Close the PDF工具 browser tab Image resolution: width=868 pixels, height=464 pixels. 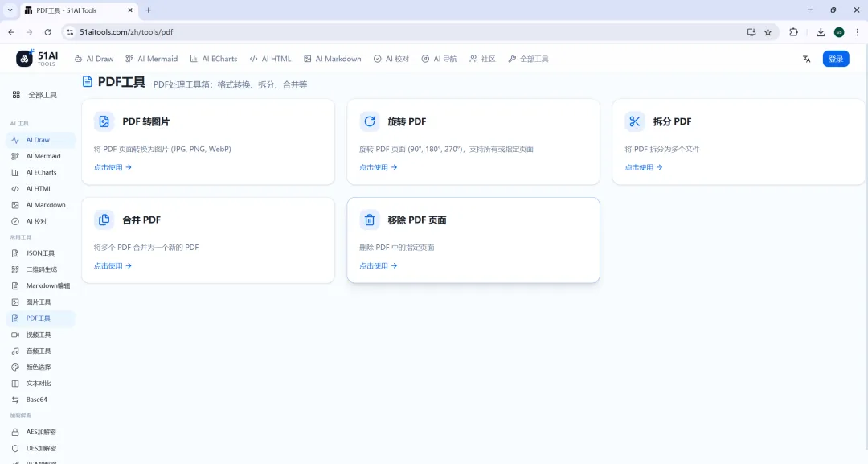[x=130, y=10]
